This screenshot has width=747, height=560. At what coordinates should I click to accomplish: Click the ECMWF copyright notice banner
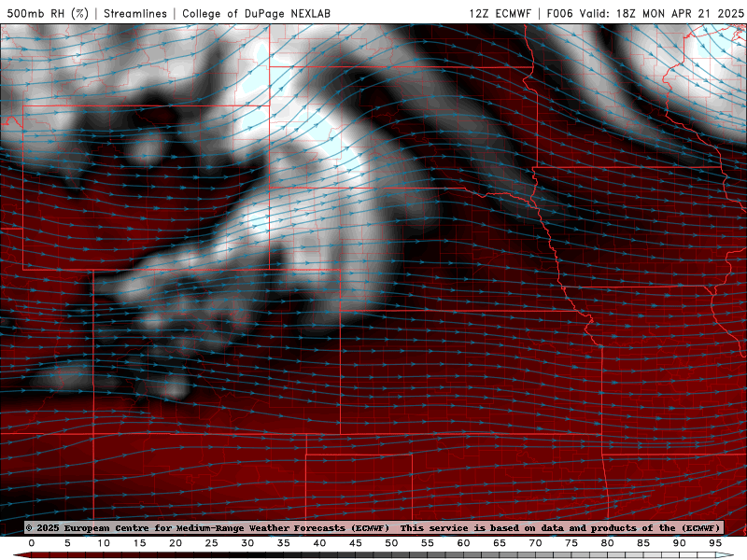[x=373, y=527]
